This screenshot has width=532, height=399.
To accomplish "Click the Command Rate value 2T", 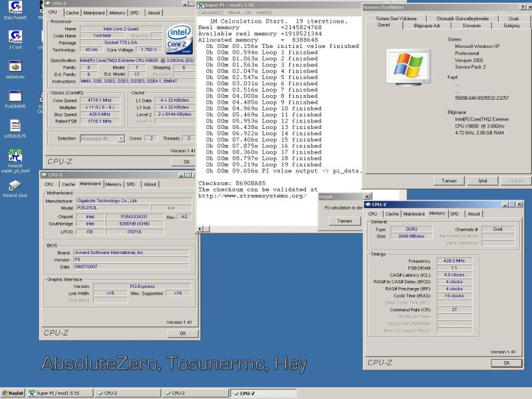I will coord(454,310).
